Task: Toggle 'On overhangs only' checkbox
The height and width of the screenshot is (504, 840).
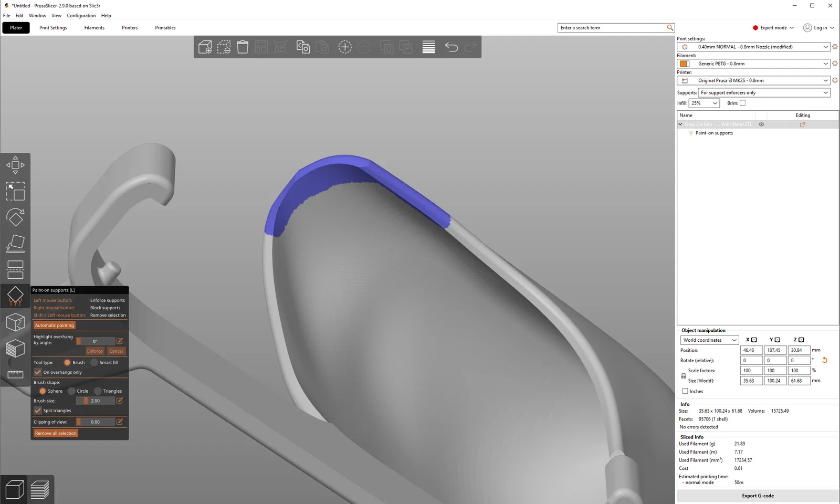Action: tap(38, 372)
